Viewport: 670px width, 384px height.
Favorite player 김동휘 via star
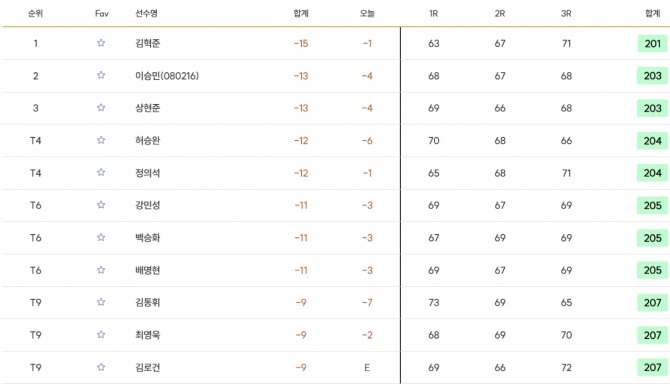coord(101,302)
